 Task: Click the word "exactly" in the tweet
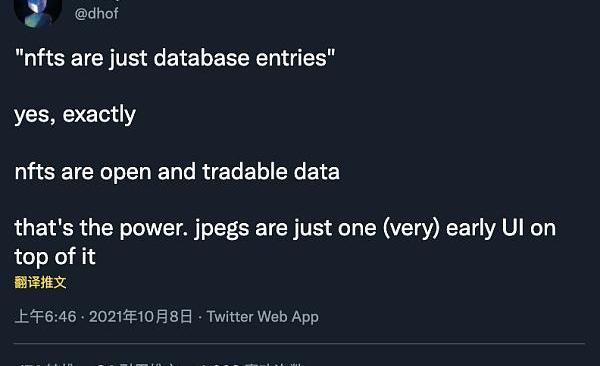point(99,115)
